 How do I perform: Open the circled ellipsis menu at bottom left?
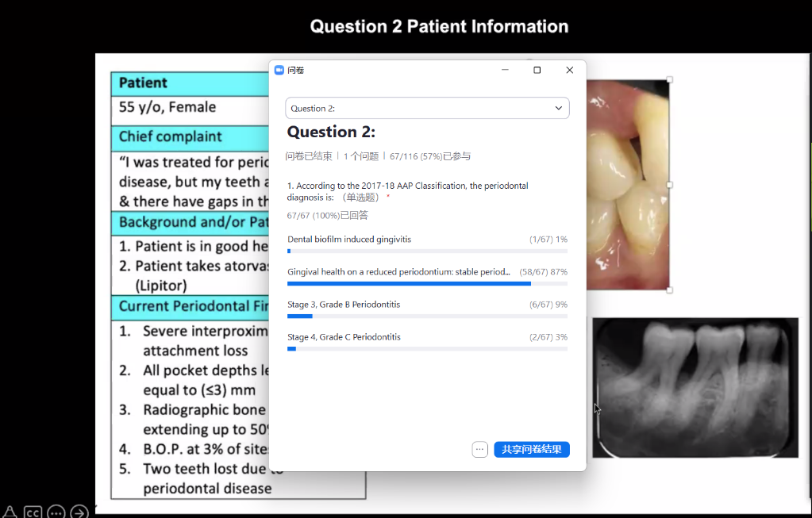(x=56, y=512)
